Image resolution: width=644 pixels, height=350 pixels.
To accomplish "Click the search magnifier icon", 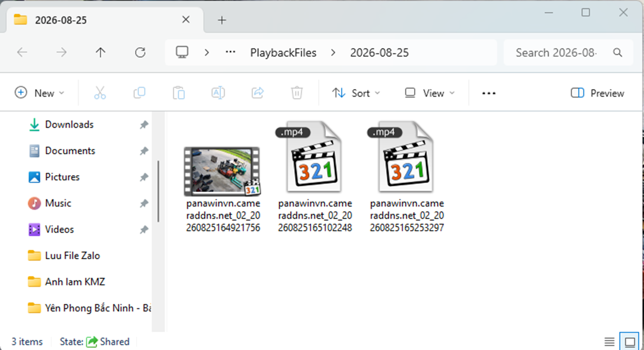I will 618,52.
